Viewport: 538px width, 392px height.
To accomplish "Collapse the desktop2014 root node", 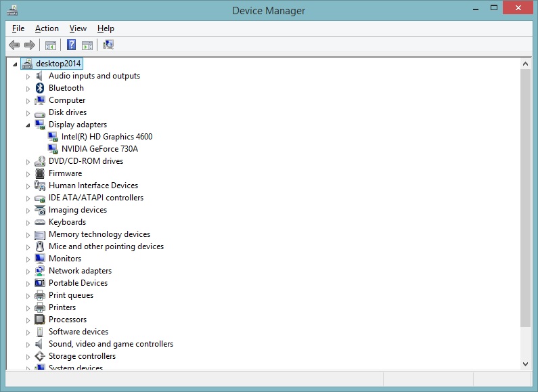I will [x=15, y=64].
